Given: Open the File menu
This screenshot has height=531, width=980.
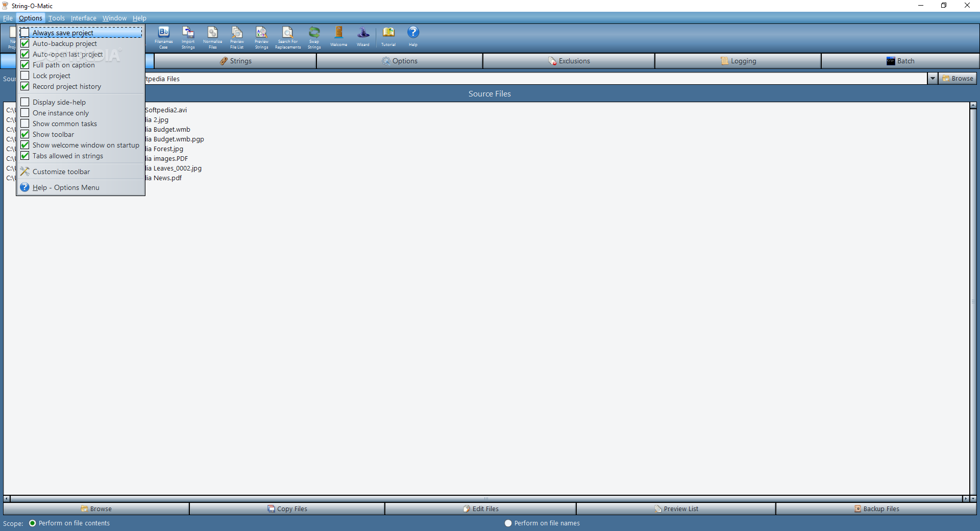Looking at the screenshot, I should coord(8,18).
